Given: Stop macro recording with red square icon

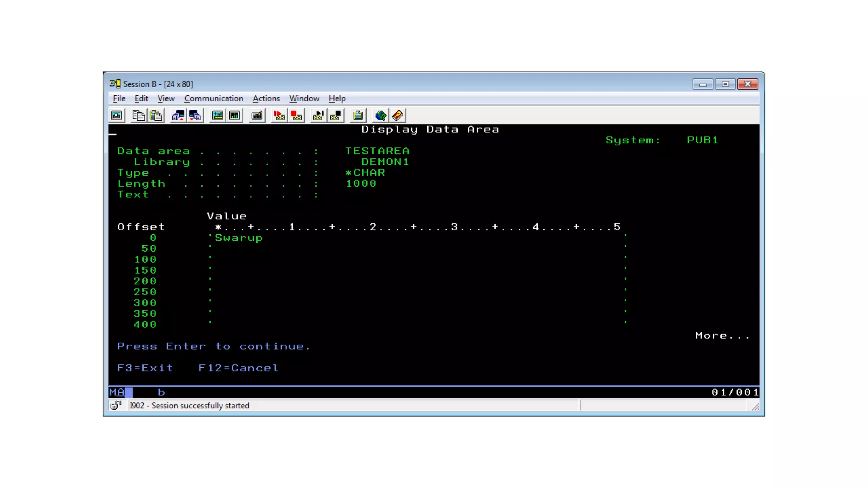Looking at the screenshot, I should [x=296, y=116].
